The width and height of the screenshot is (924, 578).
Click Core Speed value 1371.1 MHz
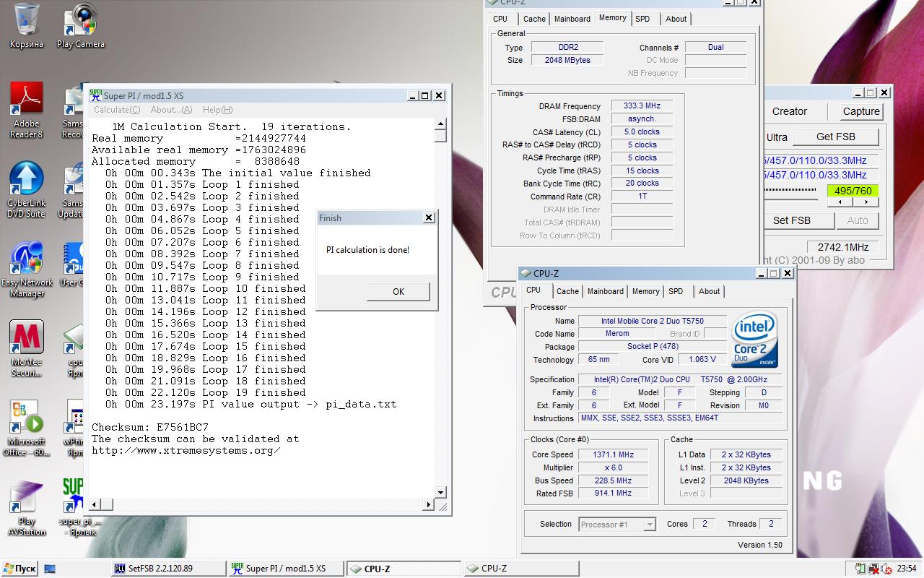click(x=613, y=454)
